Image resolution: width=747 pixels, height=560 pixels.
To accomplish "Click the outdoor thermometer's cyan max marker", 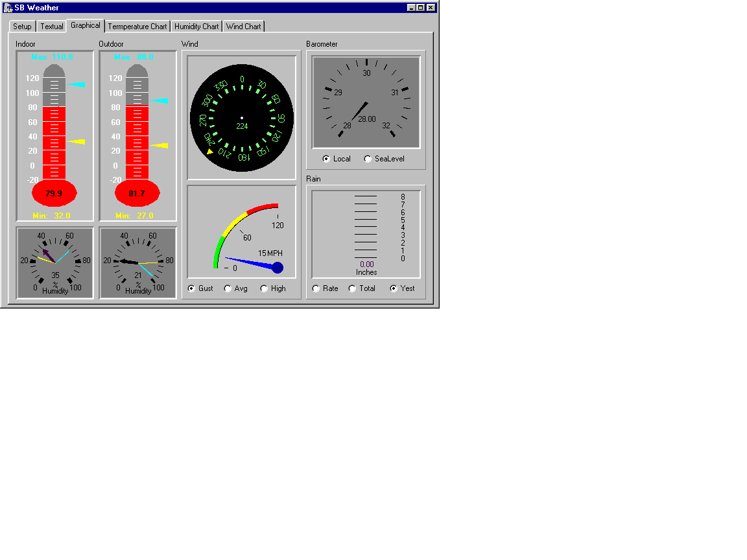I will (161, 100).
